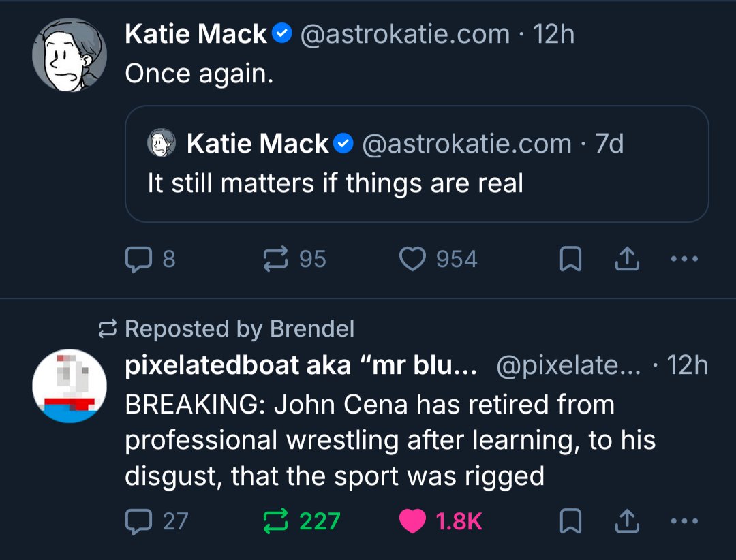Open the pixelatedboat profile avatar
Image resolution: width=736 pixels, height=560 pixels.
tap(70, 386)
